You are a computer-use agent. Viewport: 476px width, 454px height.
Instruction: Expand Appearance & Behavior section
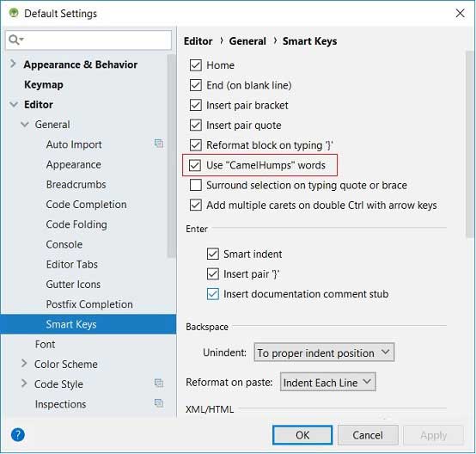coord(13,64)
